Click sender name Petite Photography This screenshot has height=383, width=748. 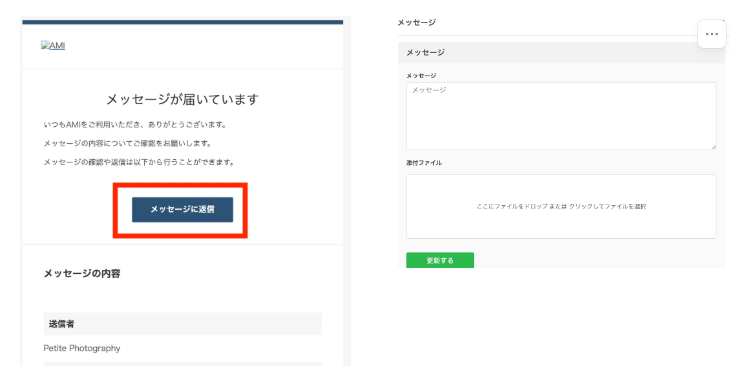coord(82,348)
